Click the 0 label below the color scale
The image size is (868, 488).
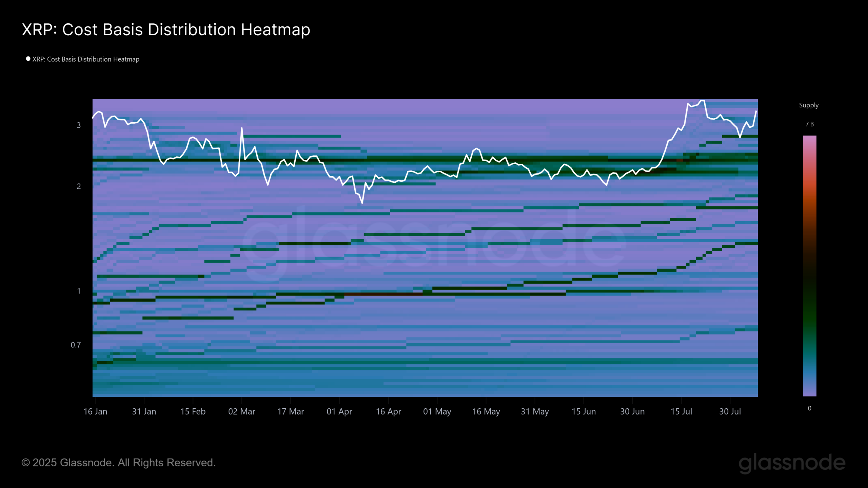pos(810,408)
